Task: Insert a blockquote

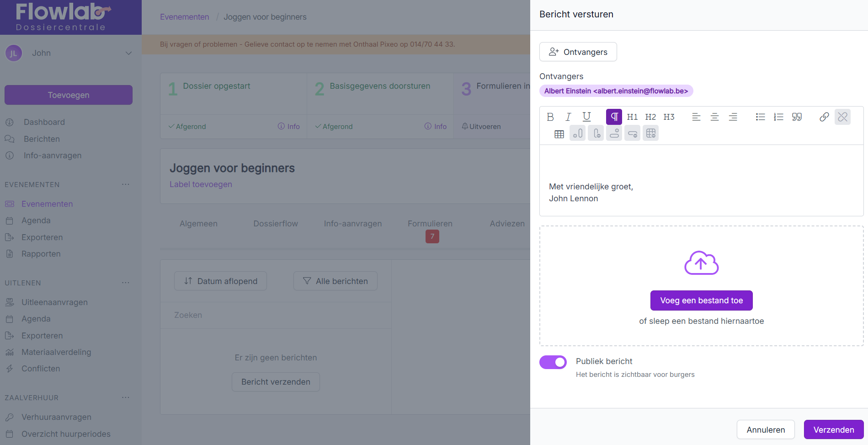Action: tap(797, 117)
